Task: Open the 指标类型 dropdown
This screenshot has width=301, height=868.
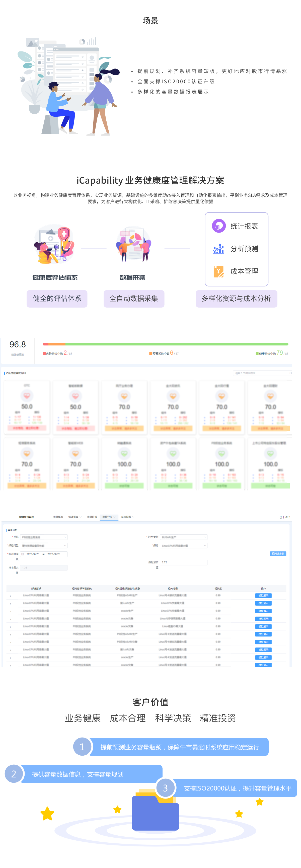Action: [44, 546]
